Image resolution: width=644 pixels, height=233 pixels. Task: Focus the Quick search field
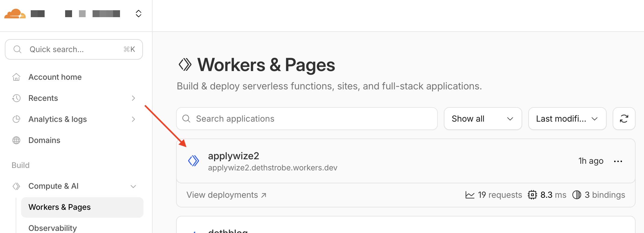74,49
